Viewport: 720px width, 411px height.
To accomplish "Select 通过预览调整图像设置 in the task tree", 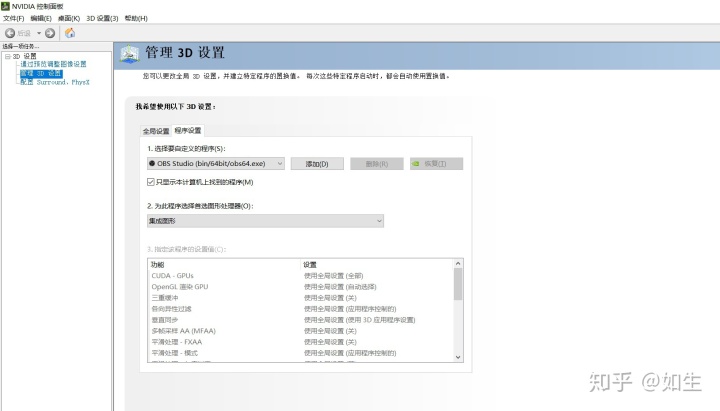I will click(53, 64).
